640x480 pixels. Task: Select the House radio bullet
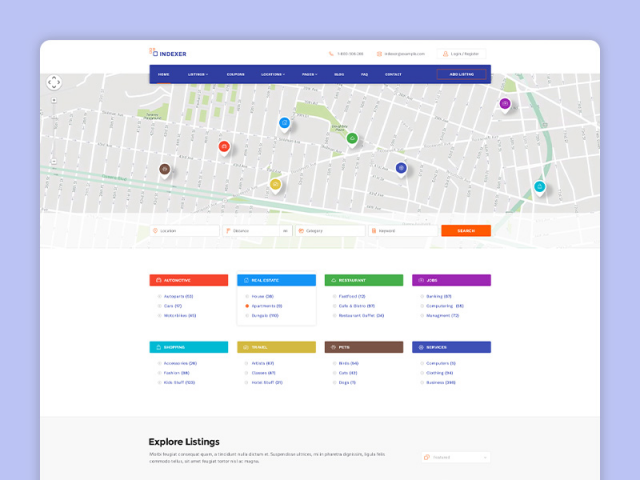point(247,297)
